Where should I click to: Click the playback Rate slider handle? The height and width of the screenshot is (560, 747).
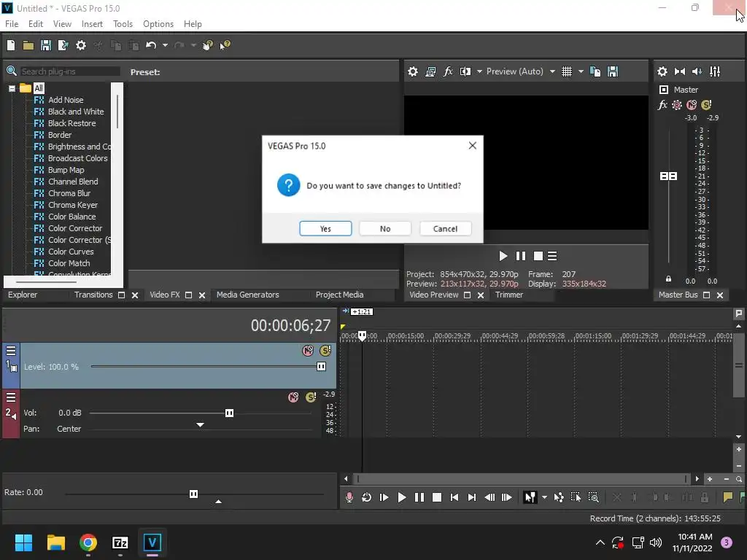[x=193, y=494]
